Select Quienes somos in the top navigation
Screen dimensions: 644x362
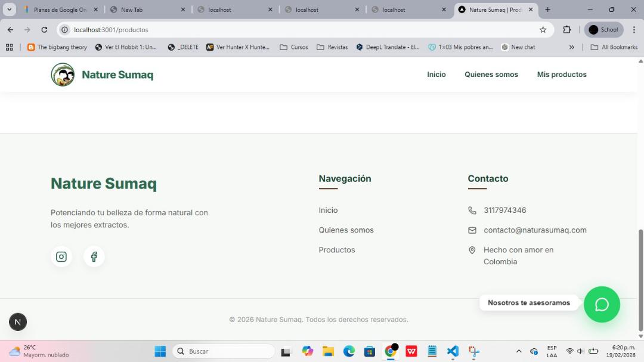point(491,75)
